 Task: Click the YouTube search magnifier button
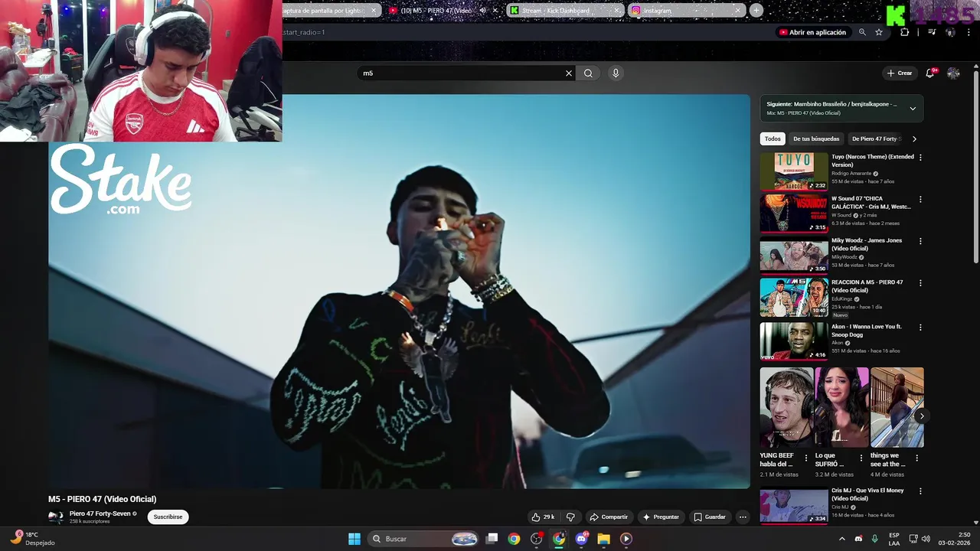588,73
